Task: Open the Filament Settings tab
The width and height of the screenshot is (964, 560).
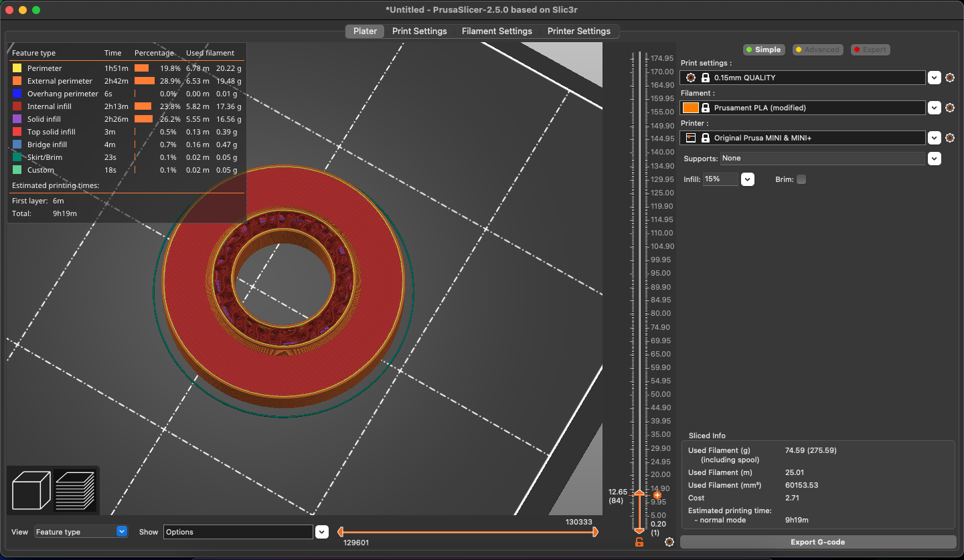Action: click(497, 31)
